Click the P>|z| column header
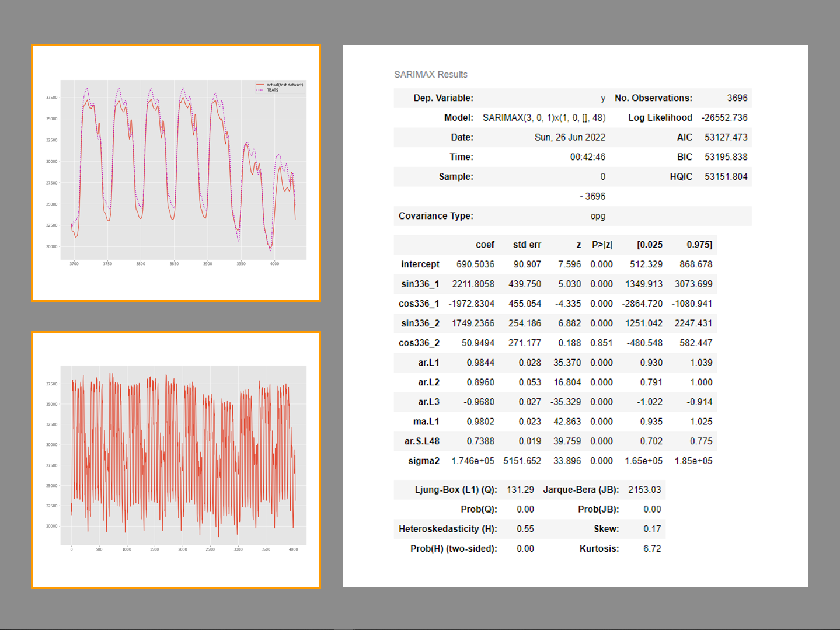The width and height of the screenshot is (840, 630). click(602, 245)
